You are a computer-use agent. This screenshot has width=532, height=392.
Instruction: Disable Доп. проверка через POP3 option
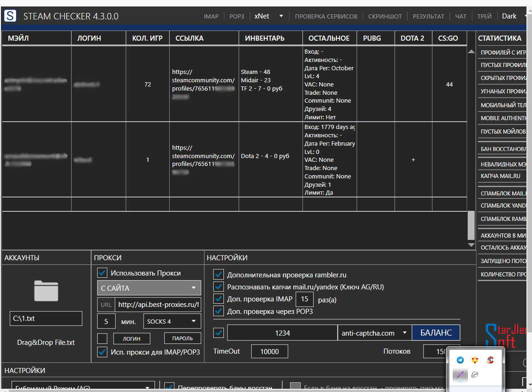click(x=218, y=311)
